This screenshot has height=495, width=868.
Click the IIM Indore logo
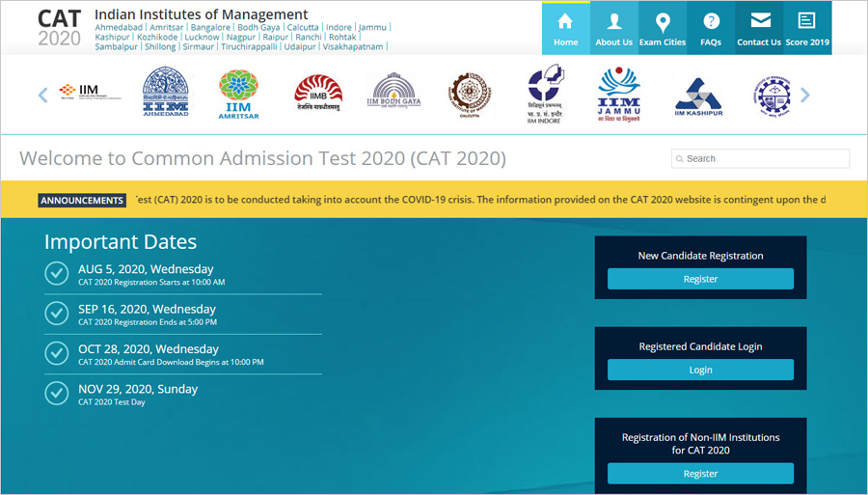[x=545, y=94]
